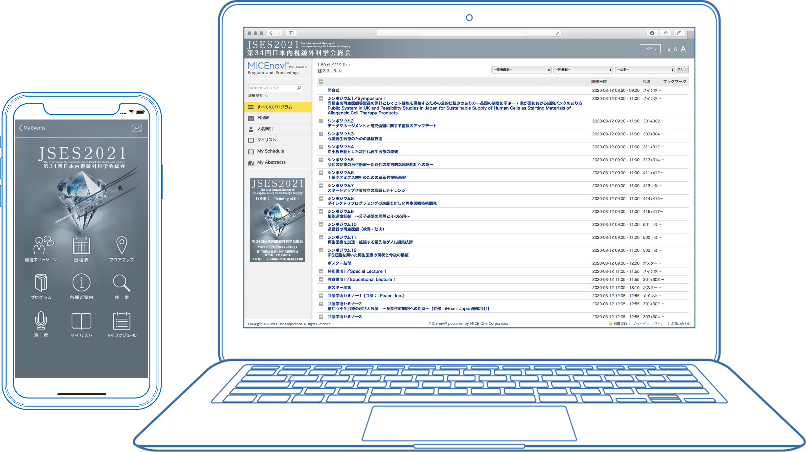Image resolution: width=806 pixels, height=452 pixels.
Task: Open the participants people icon on the phone
Action: tap(42, 245)
